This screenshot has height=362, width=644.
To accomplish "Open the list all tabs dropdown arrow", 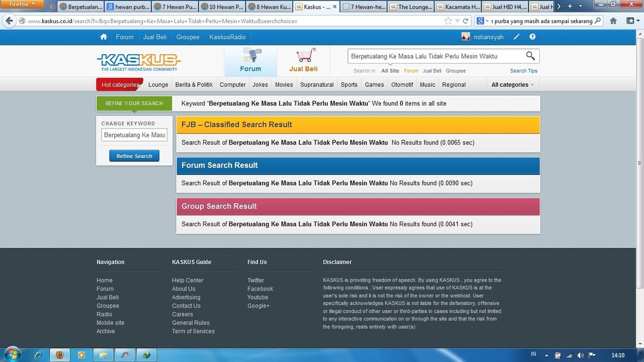I will tap(581, 7).
